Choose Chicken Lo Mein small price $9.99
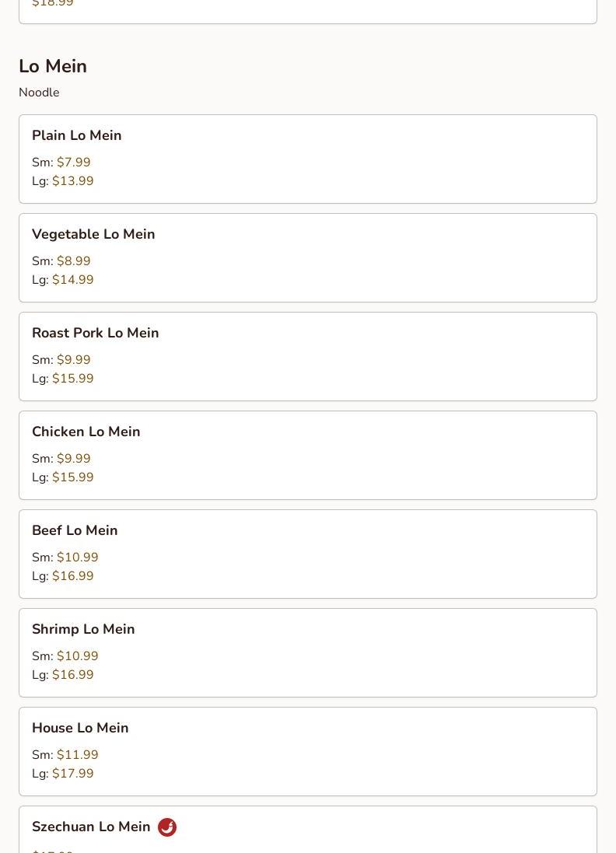This screenshot has height=853, width=616. 73,459
